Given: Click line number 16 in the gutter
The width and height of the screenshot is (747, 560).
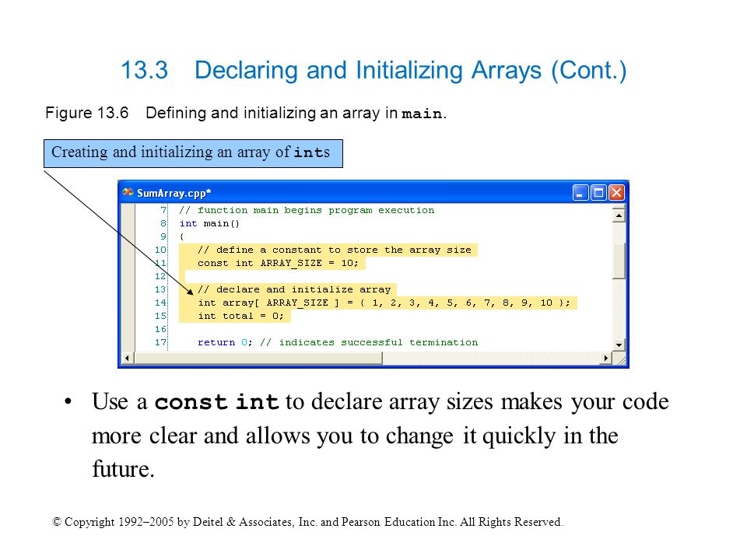Looking at the screenshot, I should 160,330.
